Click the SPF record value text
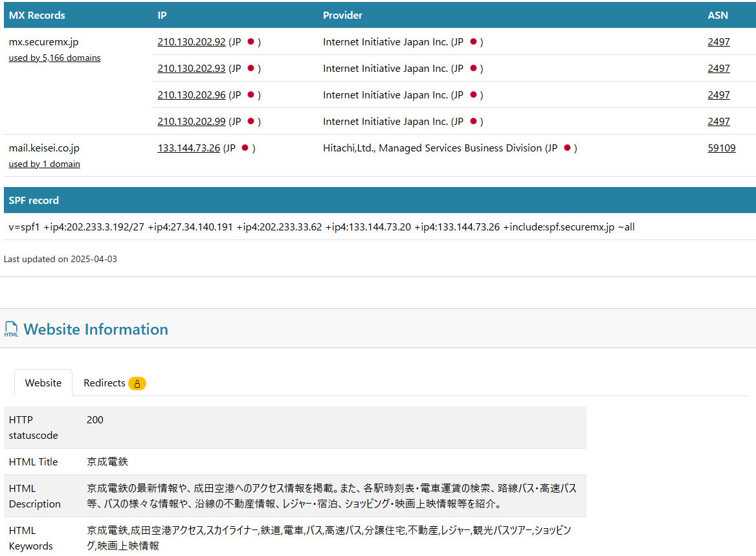Image resolution: width=756 pixels, height=556 pixels. coord(321,227)
